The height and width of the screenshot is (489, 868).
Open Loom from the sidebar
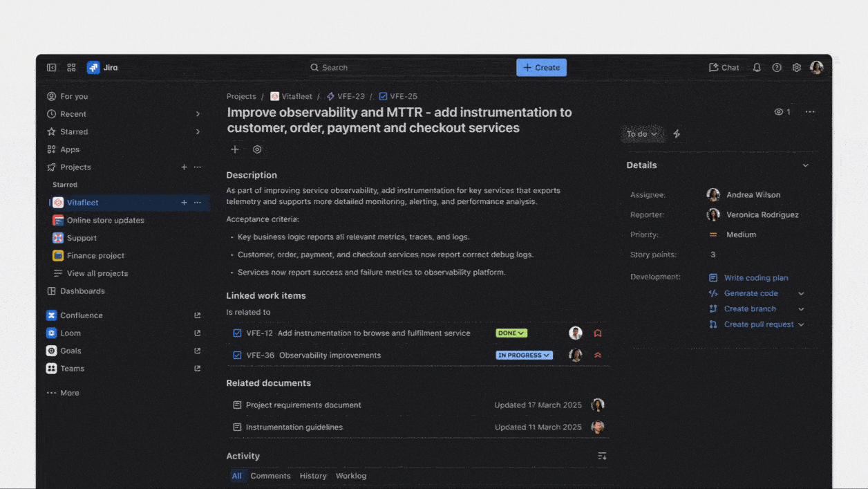click(x=64, y=333)
